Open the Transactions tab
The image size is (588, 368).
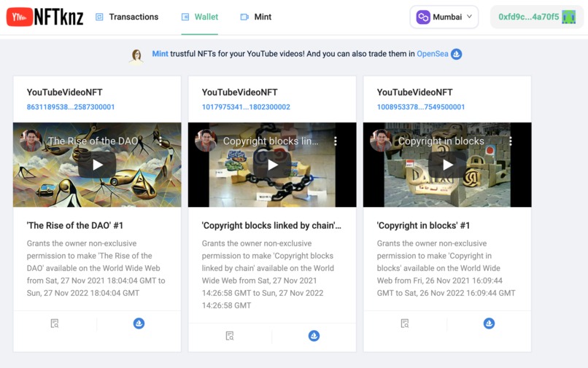tap(127, 17)
